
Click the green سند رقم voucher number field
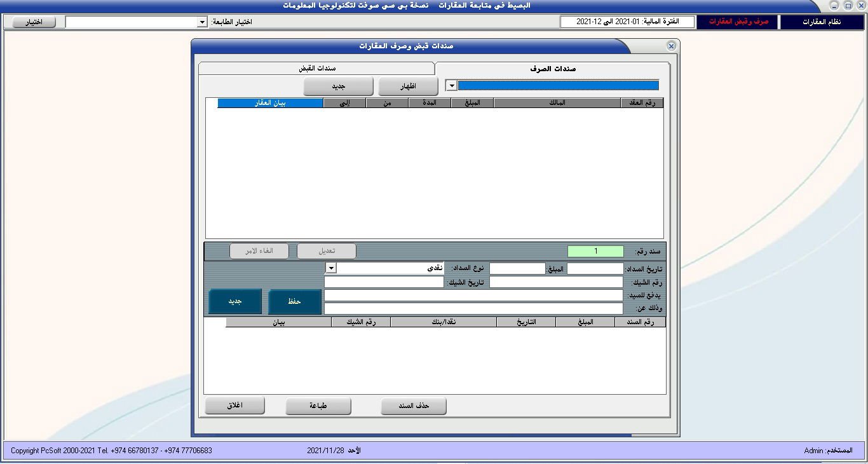(x=595, y=250)
